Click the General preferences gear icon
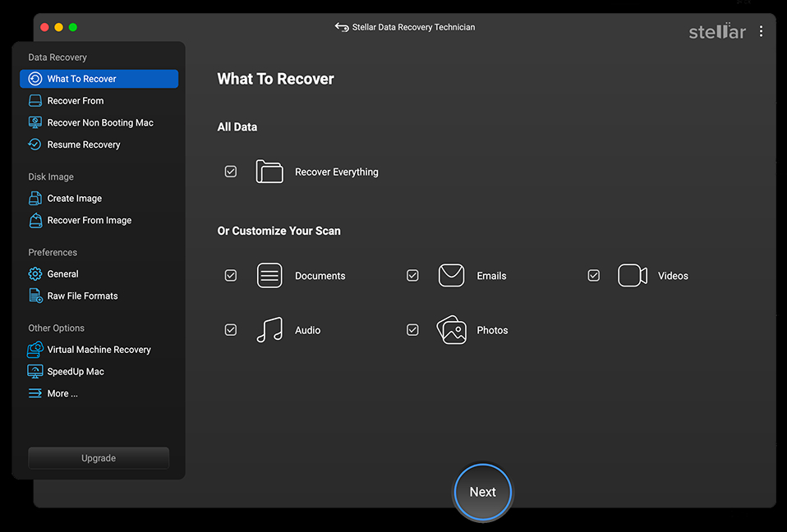 35,273
